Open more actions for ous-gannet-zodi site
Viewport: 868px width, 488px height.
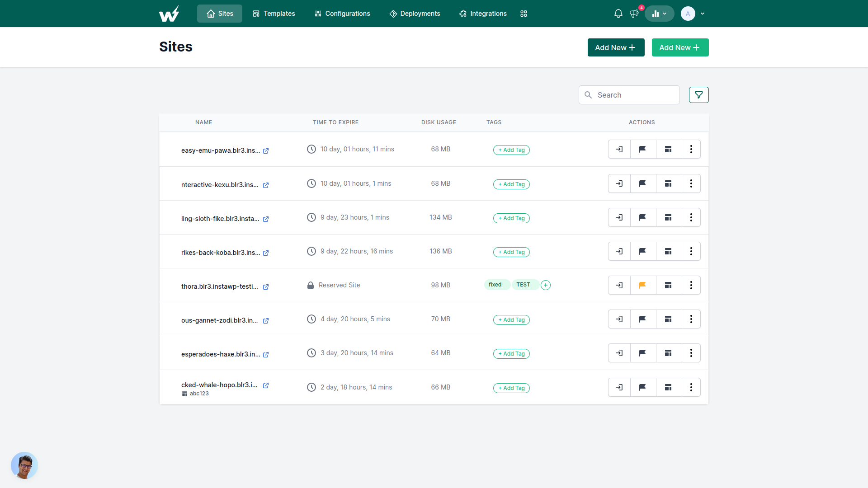point(691,319)
